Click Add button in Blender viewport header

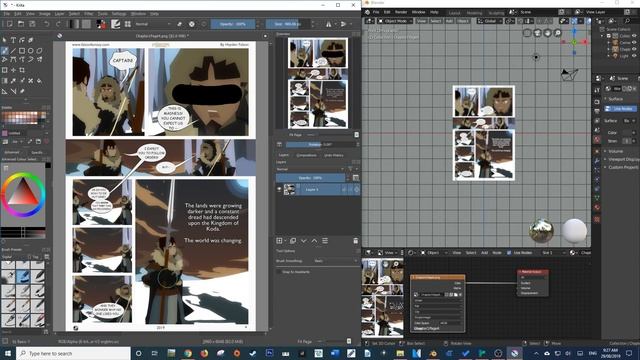click(449, 21)
